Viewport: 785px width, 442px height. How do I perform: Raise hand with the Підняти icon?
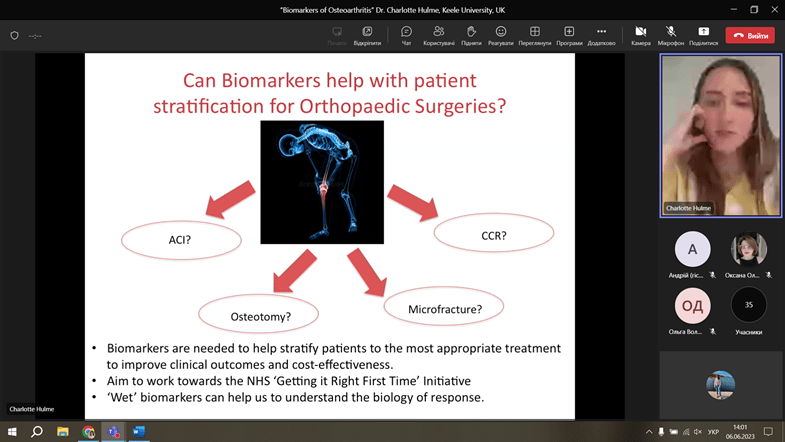tap(470, 35)
